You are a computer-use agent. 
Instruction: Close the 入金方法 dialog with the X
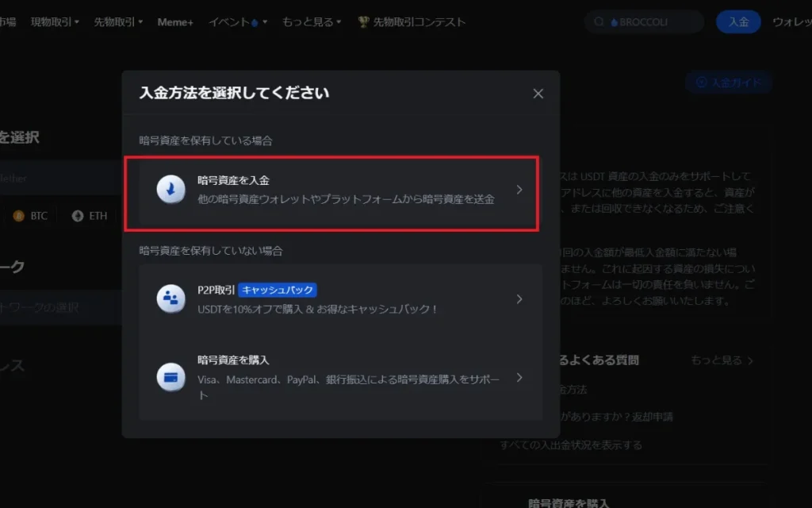(538, 94)
